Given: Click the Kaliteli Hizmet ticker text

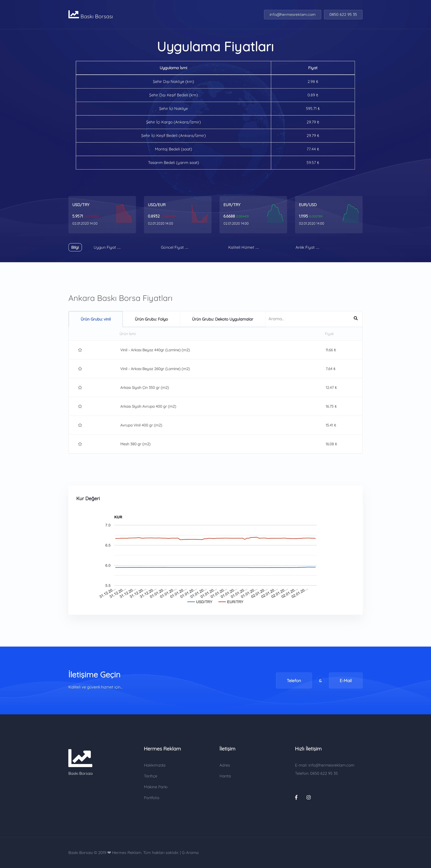Looking at the screenshot, I should pyautogui.click(x=243, y=247).
